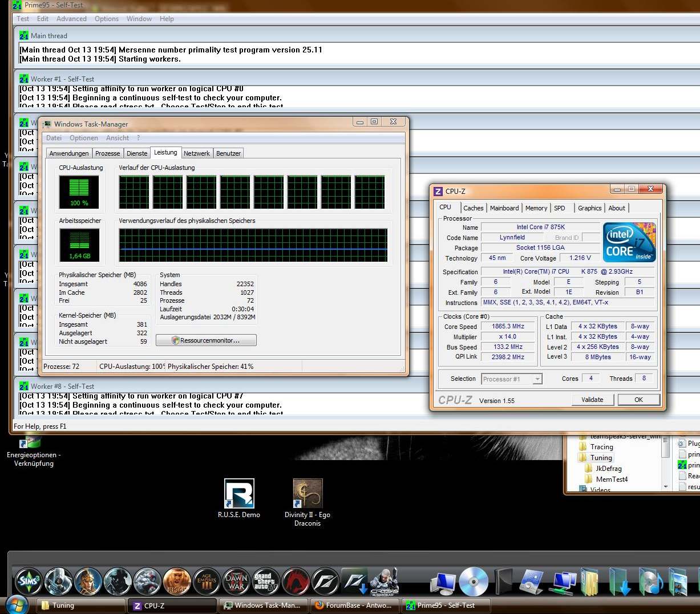Image resolution: width=700 pixels, height=614 pixels.
Task: Open the network computers dock icon
Action: [x=563, y=583]
